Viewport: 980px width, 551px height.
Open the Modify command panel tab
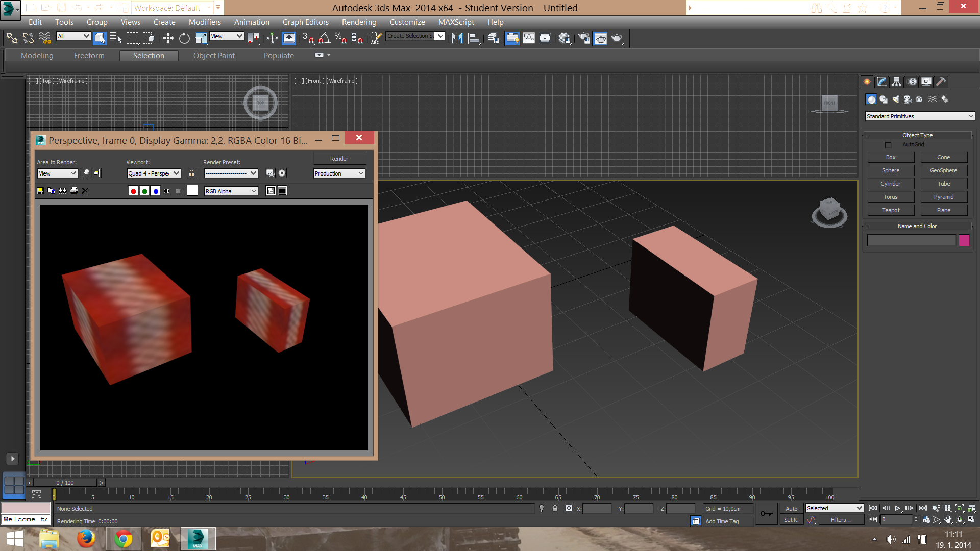coord(881,82)
